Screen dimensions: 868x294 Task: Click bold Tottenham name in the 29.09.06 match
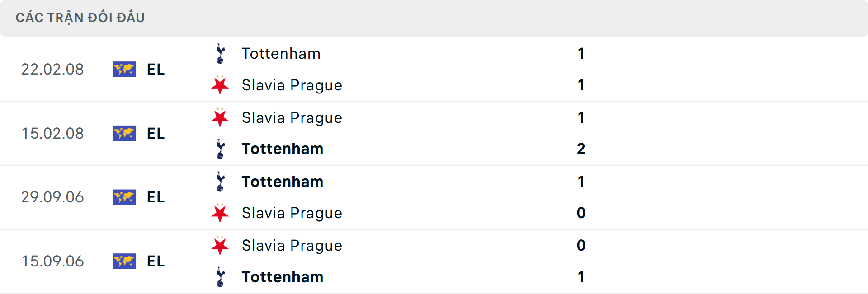[x=283, y=182]
